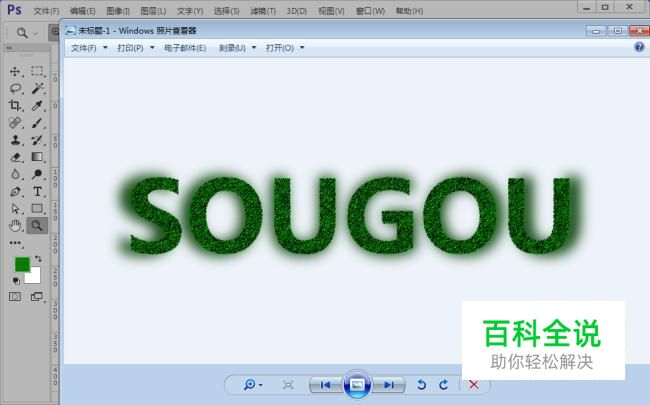Image resolution: width=650 pixels, height=405 pixels.
Task: Select the Magic Wand tool
Action: [37, 88]
